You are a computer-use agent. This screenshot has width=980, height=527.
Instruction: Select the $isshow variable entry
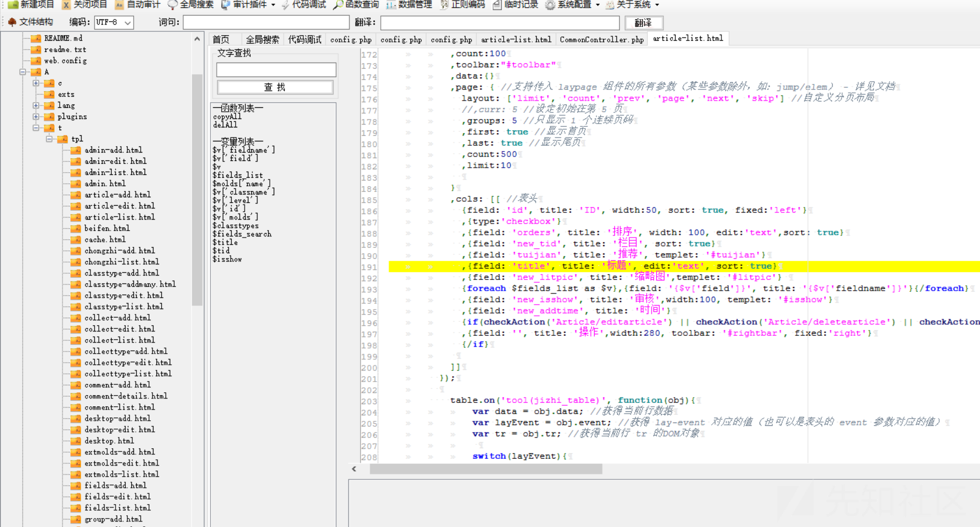[227, 259]
